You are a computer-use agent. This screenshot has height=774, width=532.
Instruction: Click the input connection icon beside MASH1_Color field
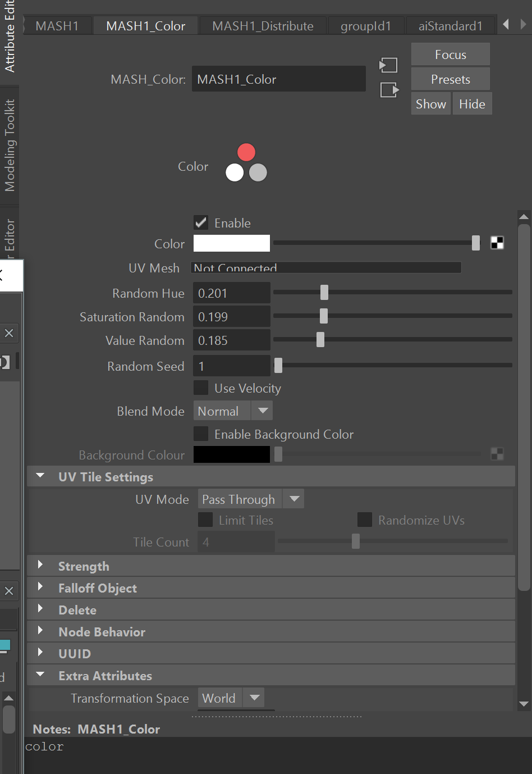[x=388, y=65]
